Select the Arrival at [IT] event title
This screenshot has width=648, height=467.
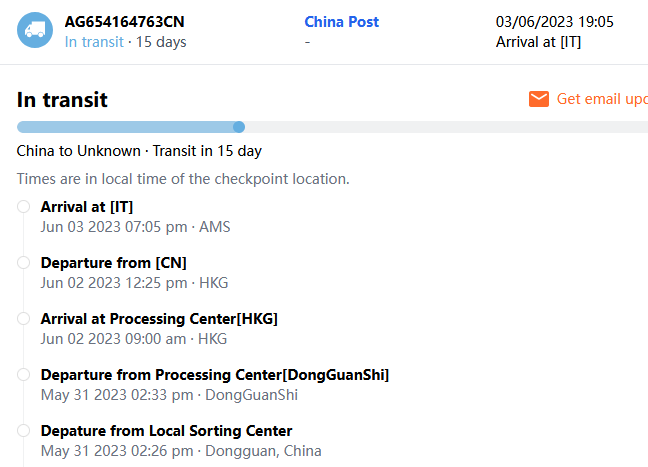tap(87, 207)
